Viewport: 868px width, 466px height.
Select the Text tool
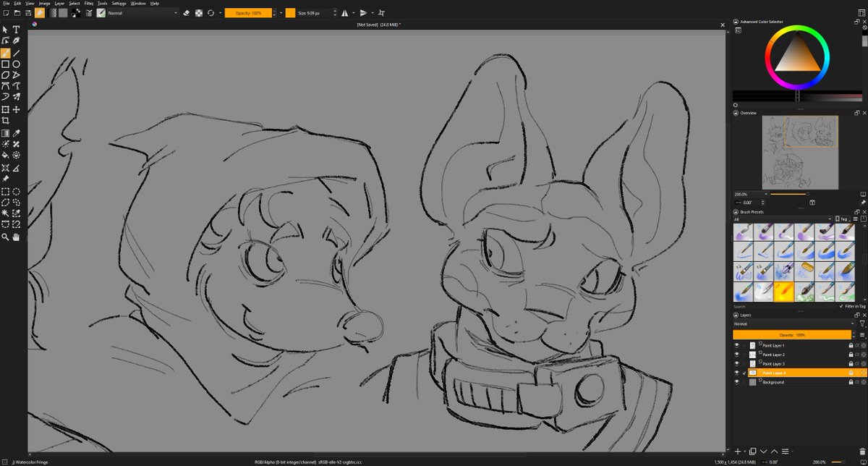tap(16, 29)
